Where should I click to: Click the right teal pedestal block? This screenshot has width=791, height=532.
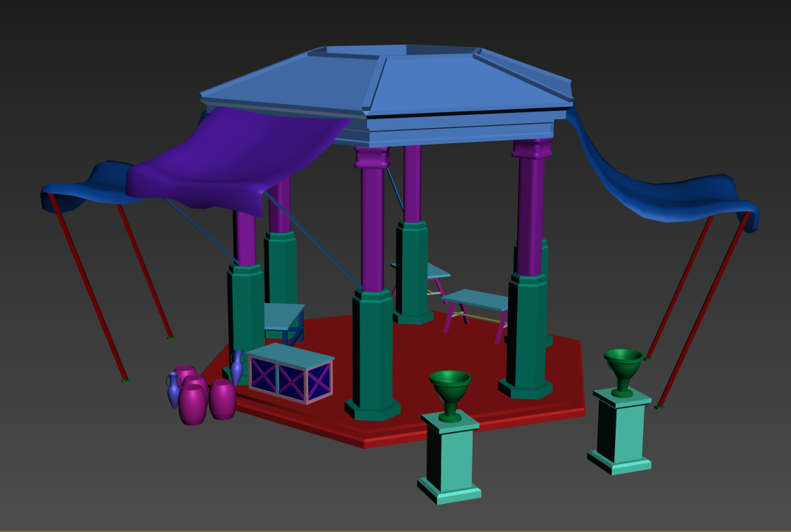(622, 431)
